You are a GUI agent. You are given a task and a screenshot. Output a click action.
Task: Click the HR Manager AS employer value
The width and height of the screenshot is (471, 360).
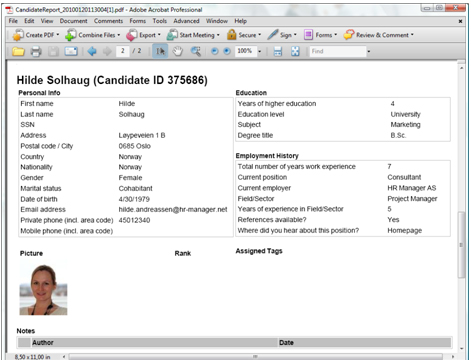[412, 188]
